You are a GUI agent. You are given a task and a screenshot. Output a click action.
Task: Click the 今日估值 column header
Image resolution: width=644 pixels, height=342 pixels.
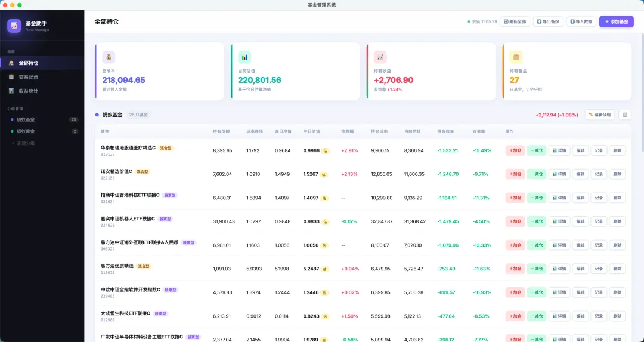coord(312,131)
